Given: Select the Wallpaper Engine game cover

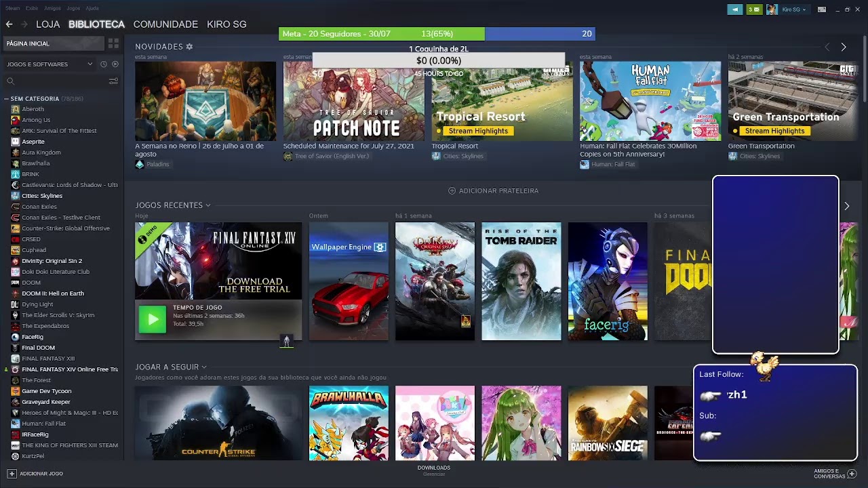Looking at the screenshot, I should [349, 281].
